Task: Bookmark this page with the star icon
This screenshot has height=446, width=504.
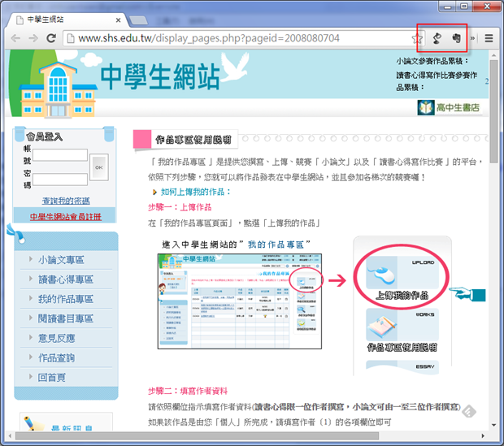Action: [417, 39]
